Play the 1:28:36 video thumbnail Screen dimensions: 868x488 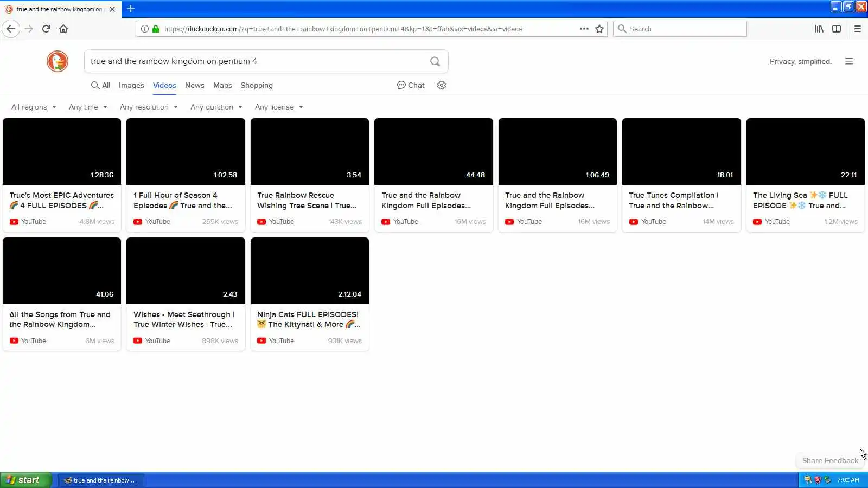coord(62,151)
